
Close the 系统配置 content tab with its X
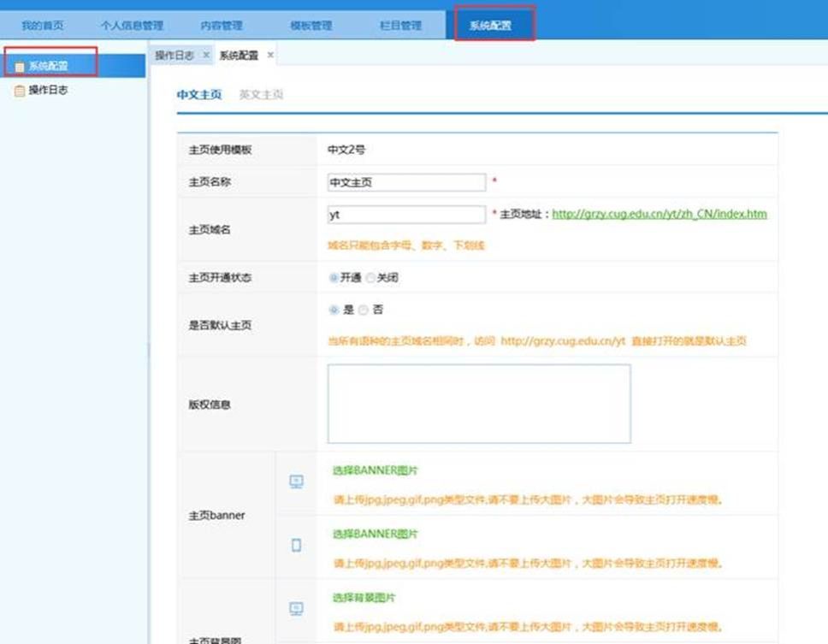[x=270, y=55]
